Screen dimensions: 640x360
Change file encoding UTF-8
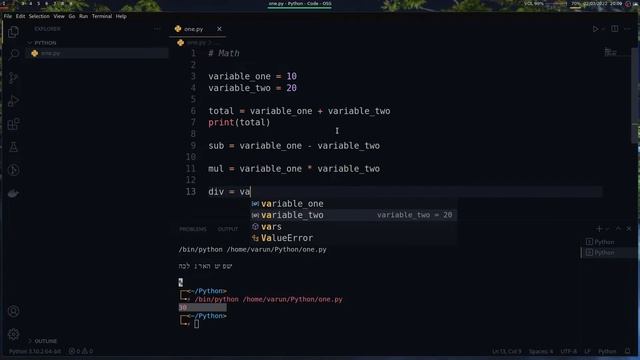tap(569, 351)
